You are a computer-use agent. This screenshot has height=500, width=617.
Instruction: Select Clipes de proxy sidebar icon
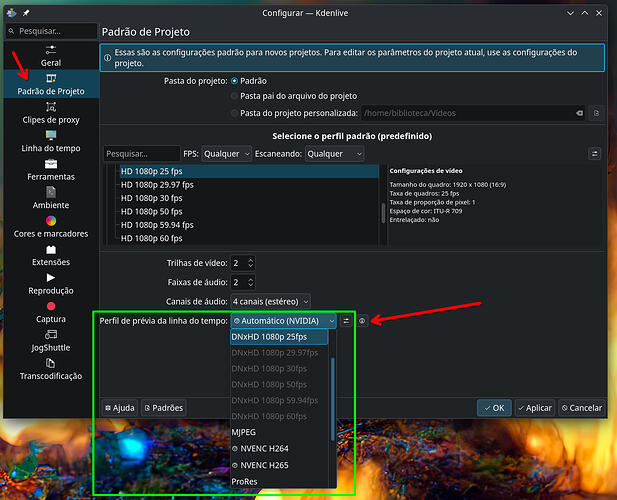coord(51,113)
